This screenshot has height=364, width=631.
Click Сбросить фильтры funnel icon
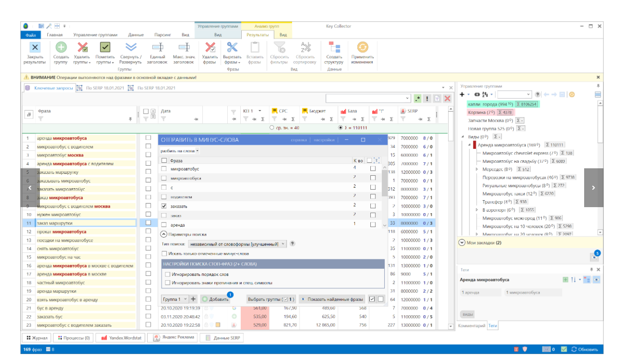click(x=280, y=48)
